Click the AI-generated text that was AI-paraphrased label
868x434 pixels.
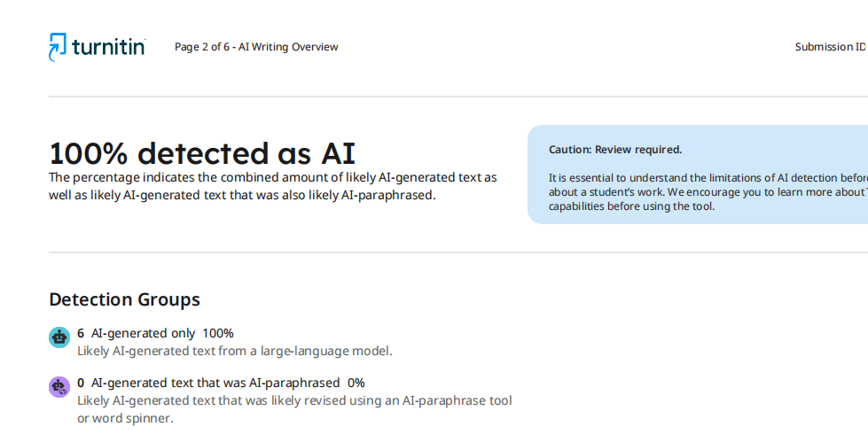(215, 383)
